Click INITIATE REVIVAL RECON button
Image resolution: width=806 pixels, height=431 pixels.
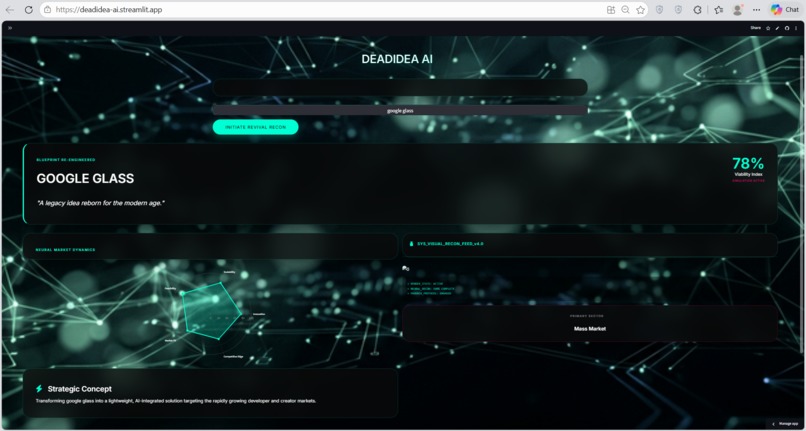[x=255, y=127]
